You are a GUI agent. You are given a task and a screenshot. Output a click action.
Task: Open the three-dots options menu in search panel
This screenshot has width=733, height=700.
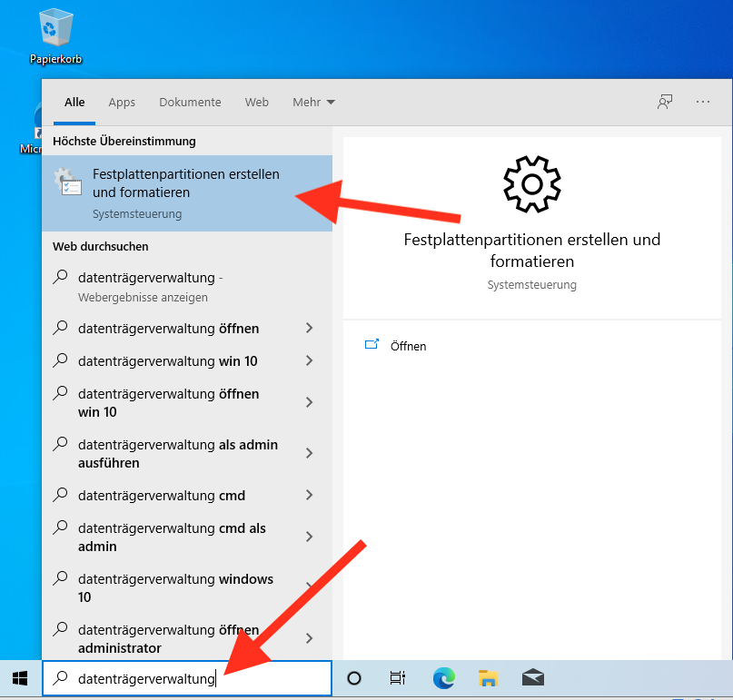pyautogui.click(x=703, y=102)
